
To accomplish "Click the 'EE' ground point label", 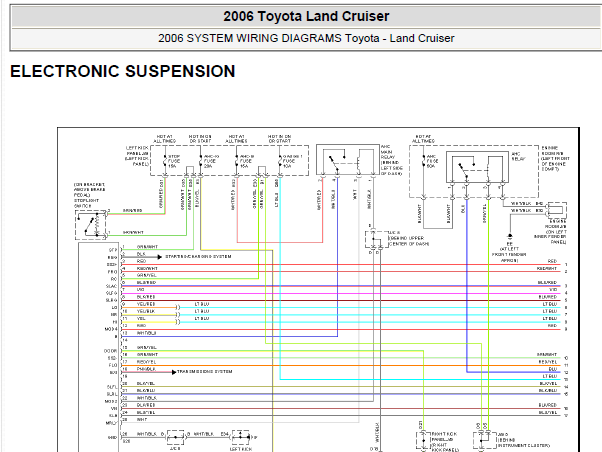I will tap(509, 244).
